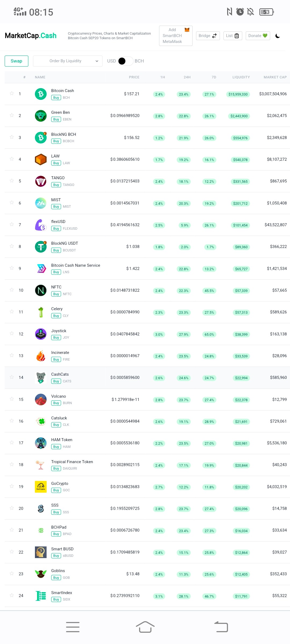This screenshot has width=290, height=644.
Task: Sort by the 24H column header
Action: pyautogui.click(x=187, y=77)
